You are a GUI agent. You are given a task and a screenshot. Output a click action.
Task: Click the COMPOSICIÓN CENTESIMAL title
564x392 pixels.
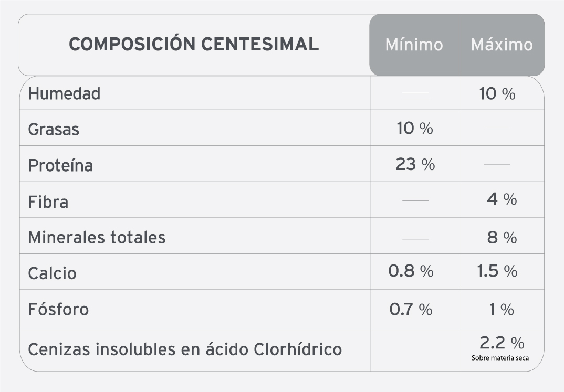(x=194, y=44)
